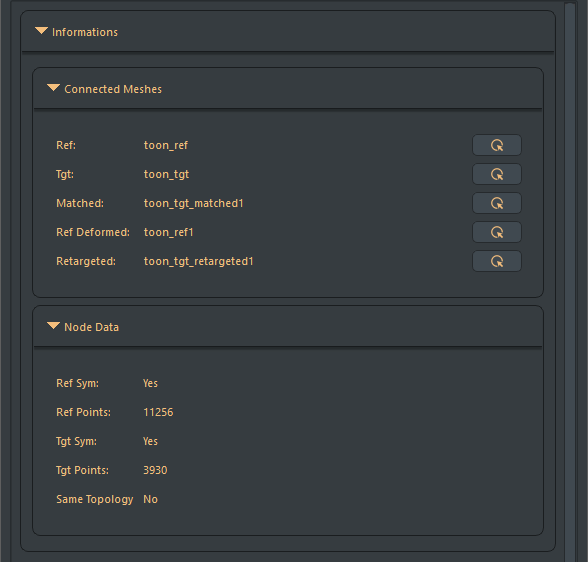
Task: Select the Ref mesh toon_ref icon
Action: [496, 145]
